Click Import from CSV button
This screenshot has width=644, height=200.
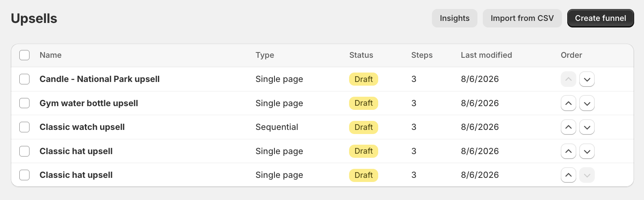tap(522, 18)
